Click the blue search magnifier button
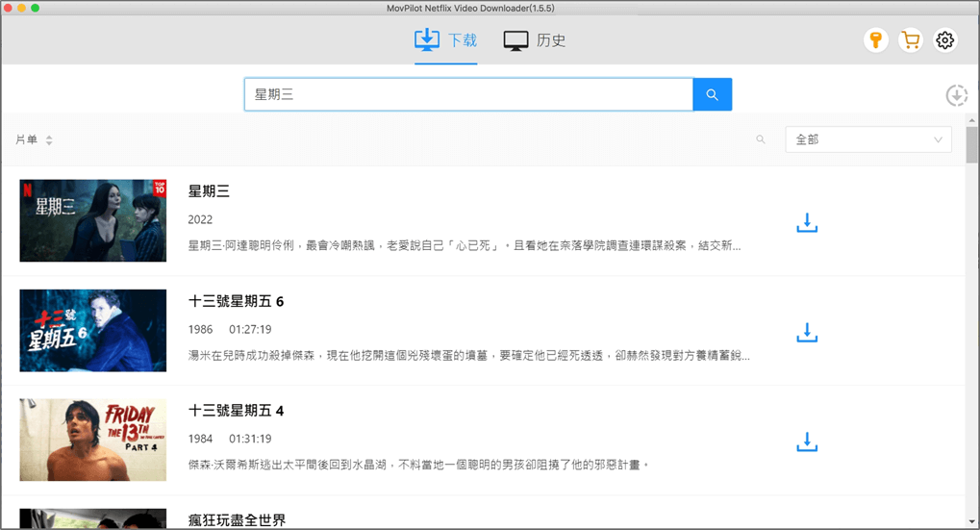 click(713, 94)
